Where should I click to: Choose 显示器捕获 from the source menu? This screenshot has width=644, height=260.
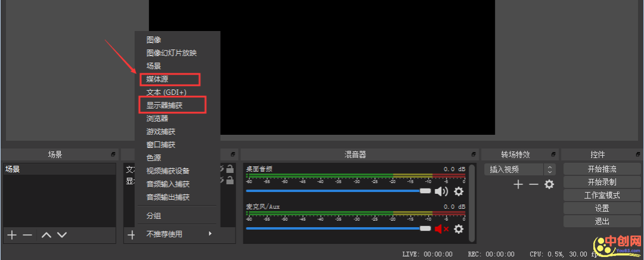click(172, 105)
